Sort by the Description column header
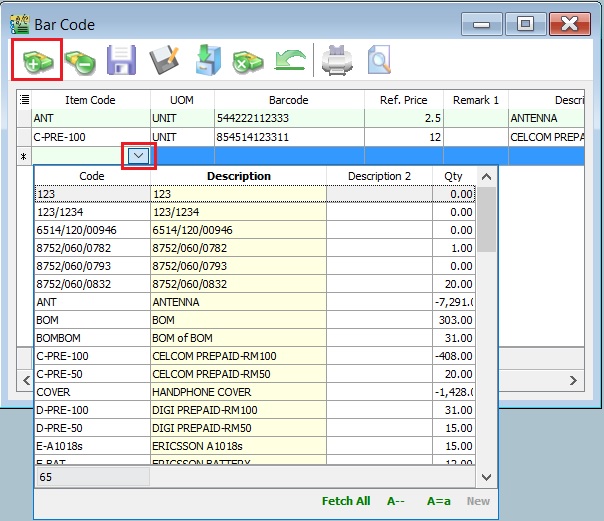 pyautogui.click(x=238, y=176)
